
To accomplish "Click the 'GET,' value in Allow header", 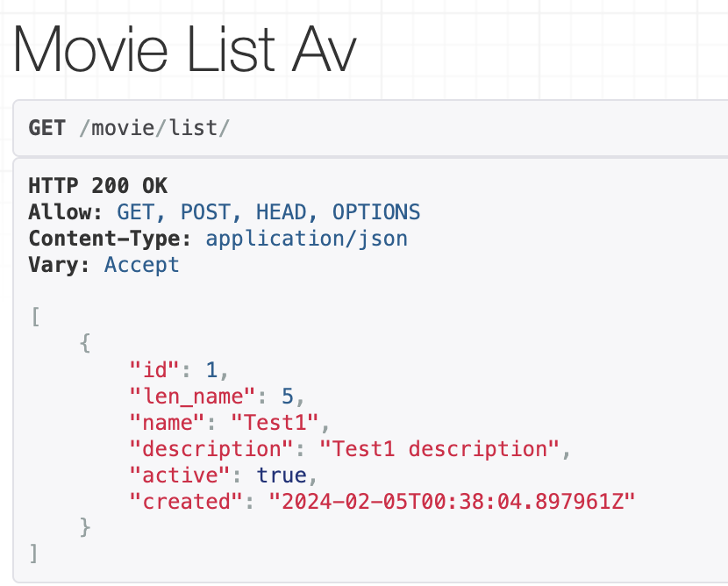I will pos(141,212).
